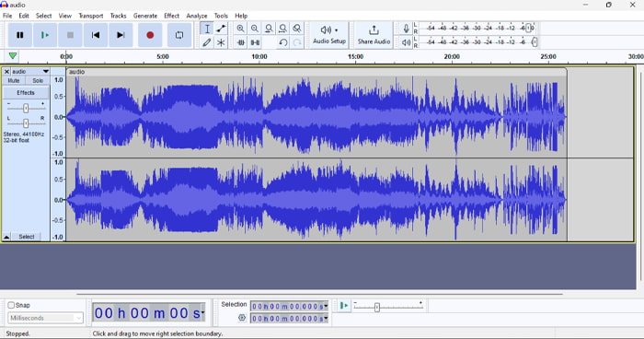
Task: Open the track Effects panel
Action: (26, 93)
